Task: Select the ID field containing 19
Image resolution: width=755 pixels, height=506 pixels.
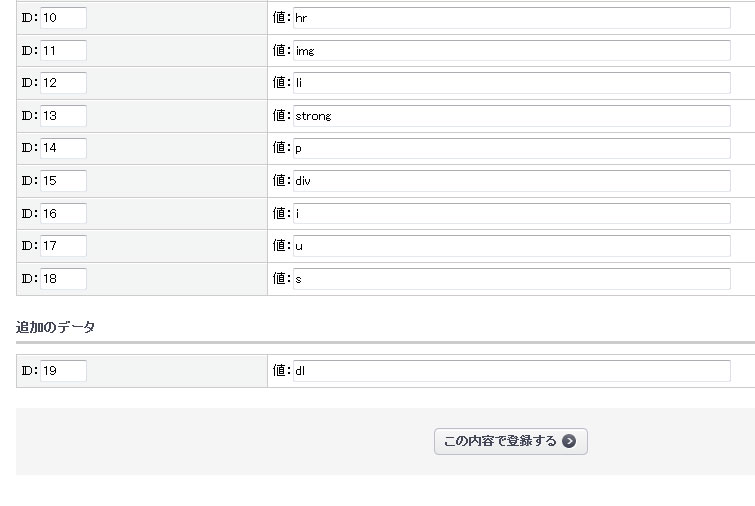Action: 63,371
